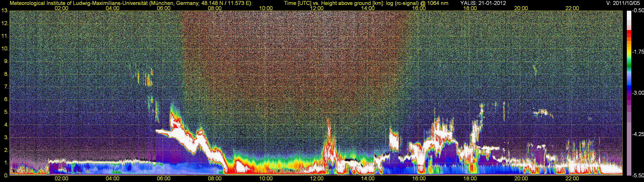Click the 10:00 label on the top time axis
The image size is (644, 182).
click(x=266, y=8)
